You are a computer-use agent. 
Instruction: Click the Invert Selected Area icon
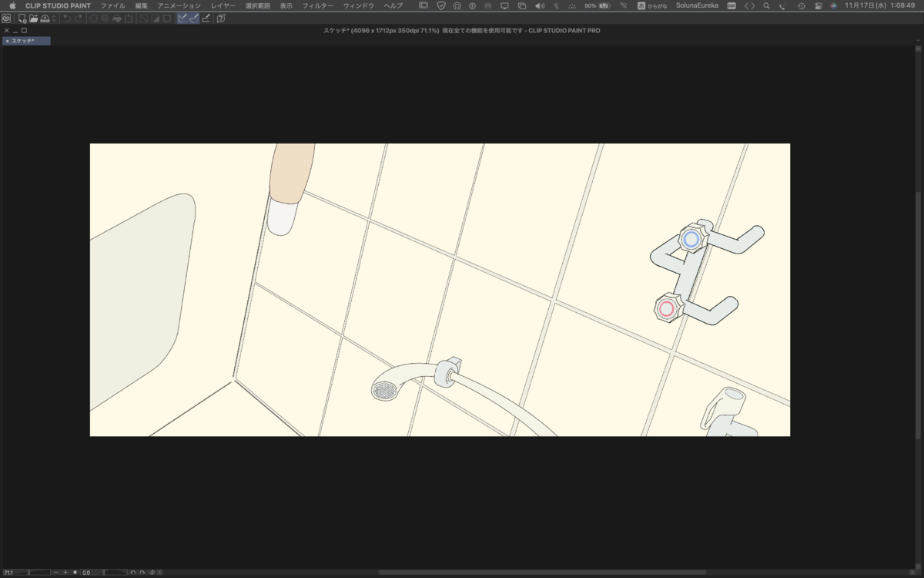click(156, 18)
